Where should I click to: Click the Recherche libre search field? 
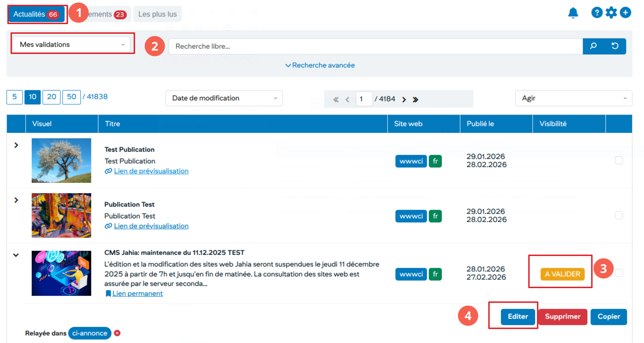point(375,46)
